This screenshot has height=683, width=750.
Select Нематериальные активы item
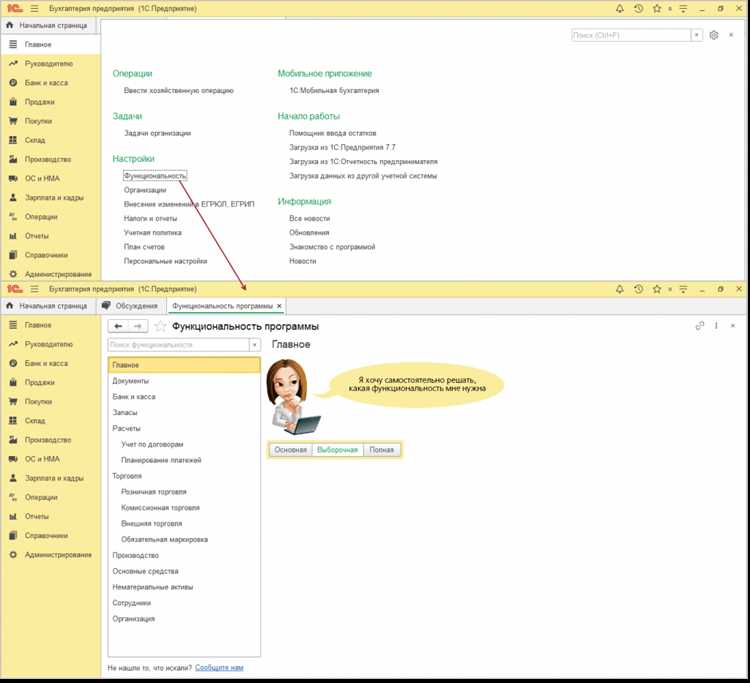coord(184,587)
